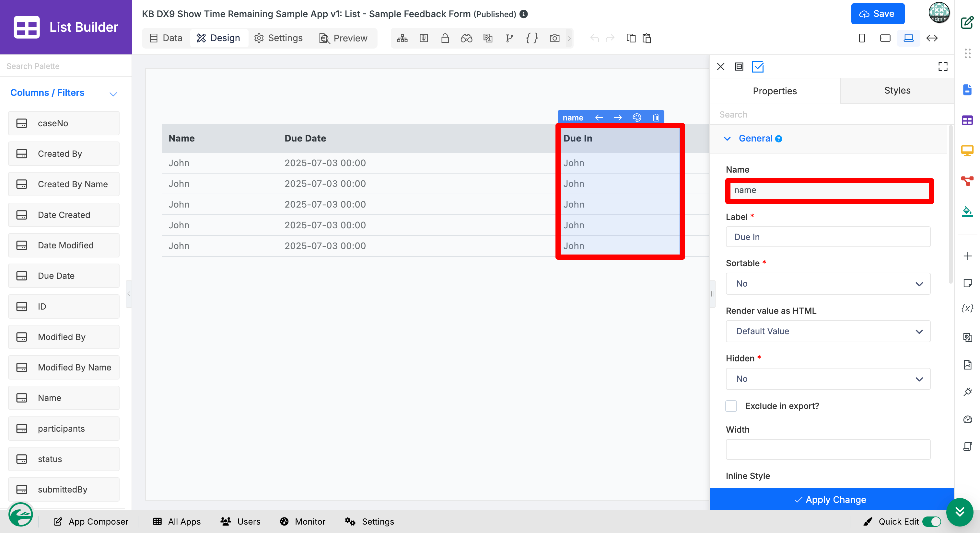Screen dimensions: 980x533
Task: Open the Settings tab
Action: (278, 38)
